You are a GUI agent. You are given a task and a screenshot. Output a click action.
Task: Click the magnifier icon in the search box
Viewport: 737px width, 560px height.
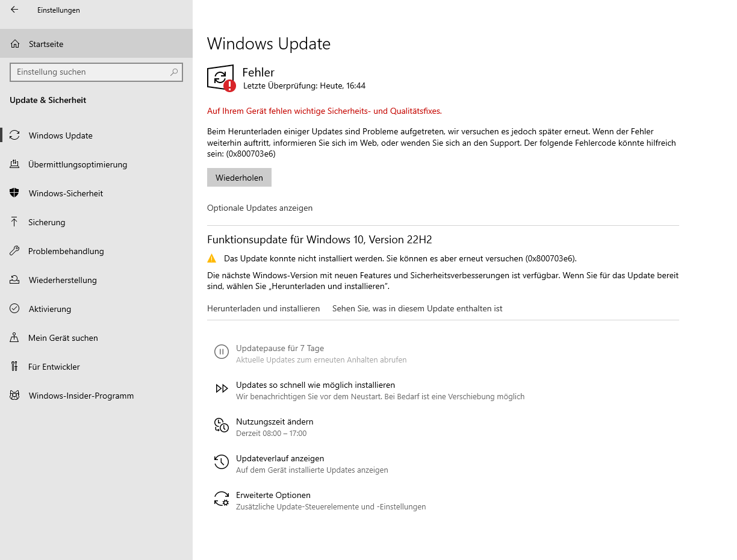pyautogui.click(x=174, y=72)
